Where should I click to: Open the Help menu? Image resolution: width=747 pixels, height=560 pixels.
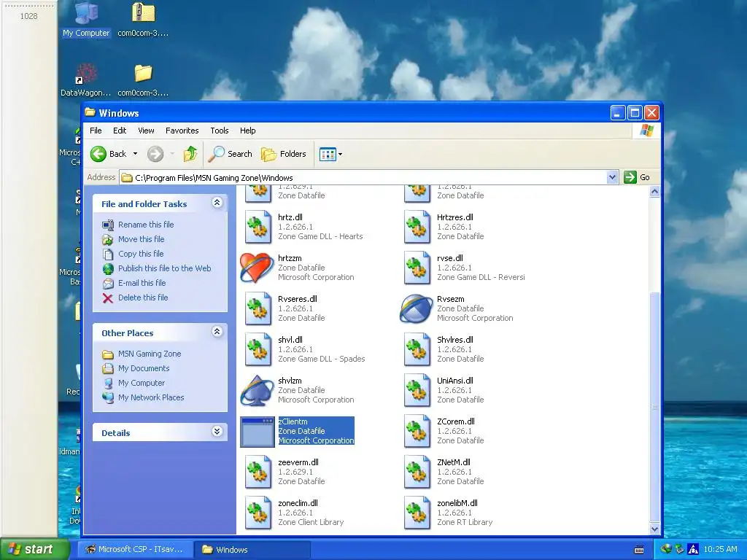[248, 131]
